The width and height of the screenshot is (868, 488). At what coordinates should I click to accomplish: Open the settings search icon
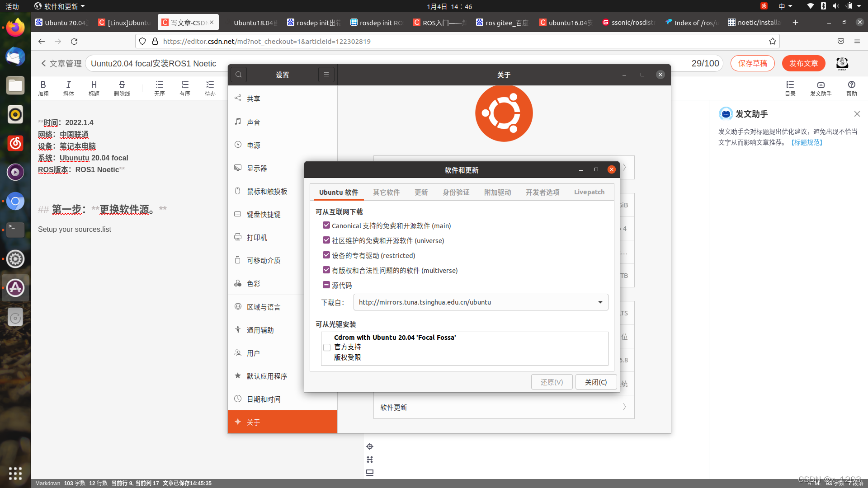point(239,75)
